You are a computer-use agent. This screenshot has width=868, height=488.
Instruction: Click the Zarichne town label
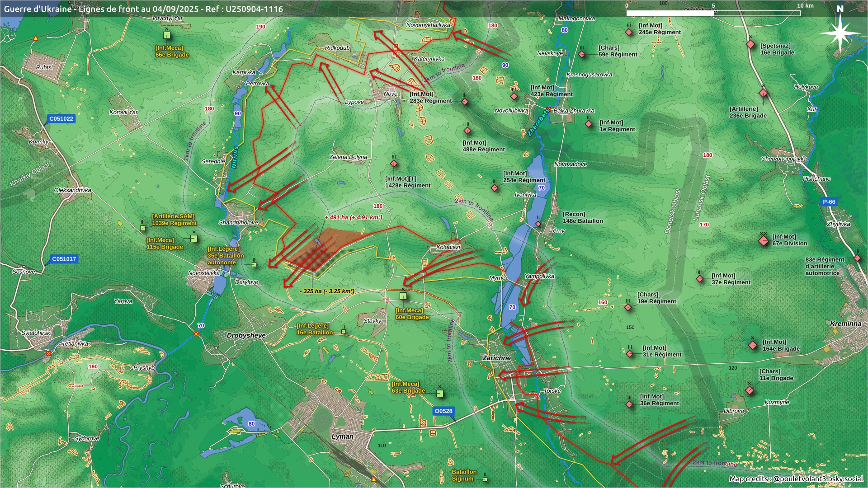[496, 358]
